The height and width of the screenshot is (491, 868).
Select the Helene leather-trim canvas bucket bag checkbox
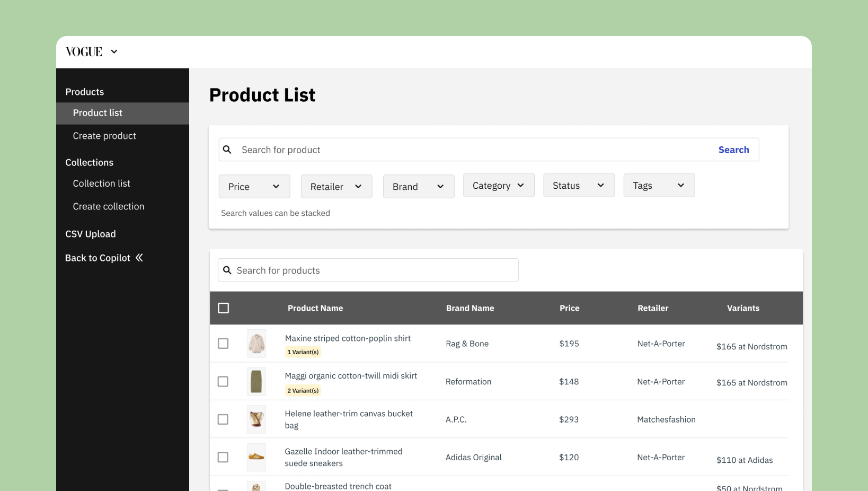[x=223, y=419]
